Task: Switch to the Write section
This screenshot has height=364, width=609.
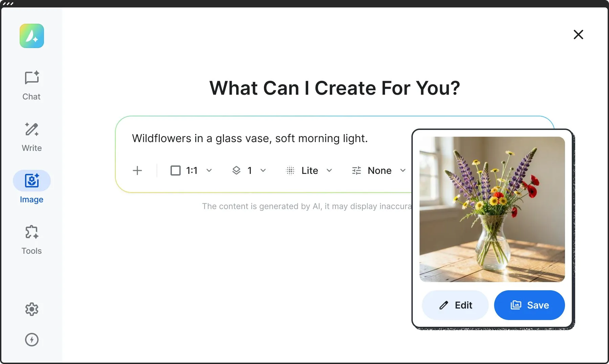Action: pyautogui.click(x=32, y=137)
